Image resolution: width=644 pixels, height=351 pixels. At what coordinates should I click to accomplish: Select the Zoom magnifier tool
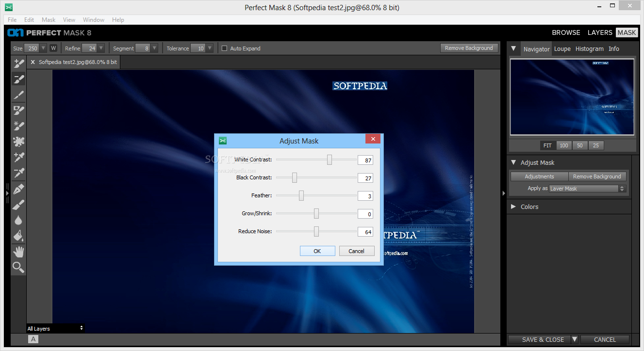point(18,267)
